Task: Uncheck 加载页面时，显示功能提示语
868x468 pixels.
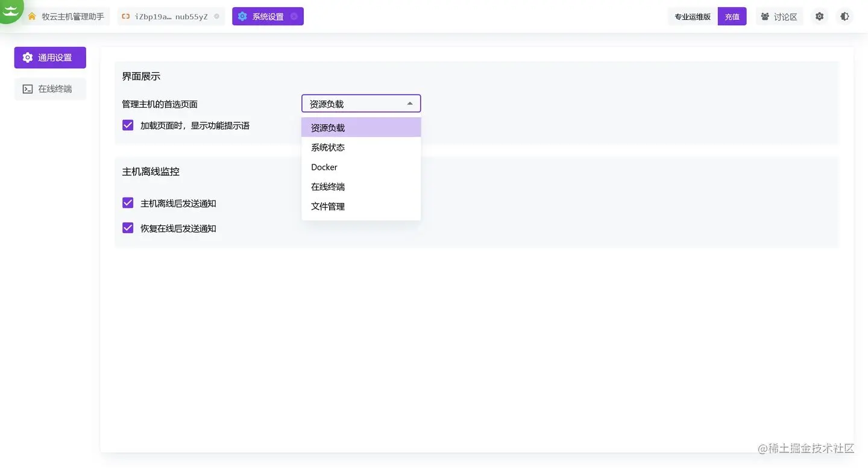Action: tap(128, 125)
